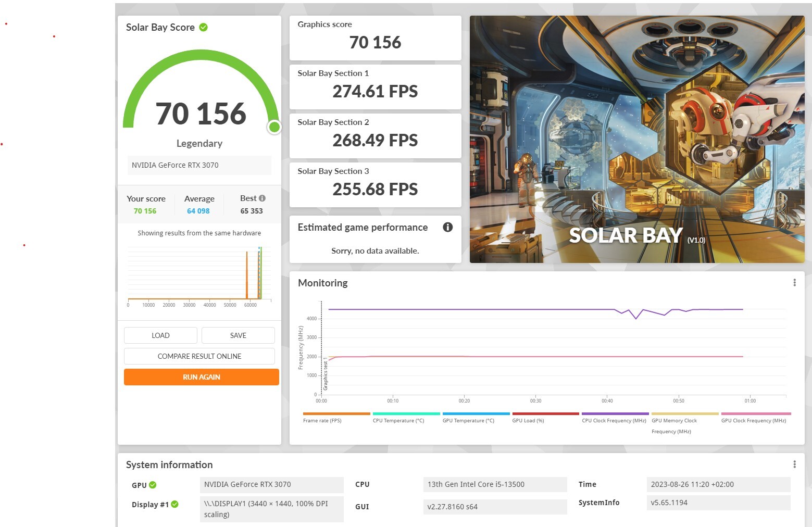Select the Legendary rating text
The width and height of the screenshot is (812, 527).
pos(199,143)
